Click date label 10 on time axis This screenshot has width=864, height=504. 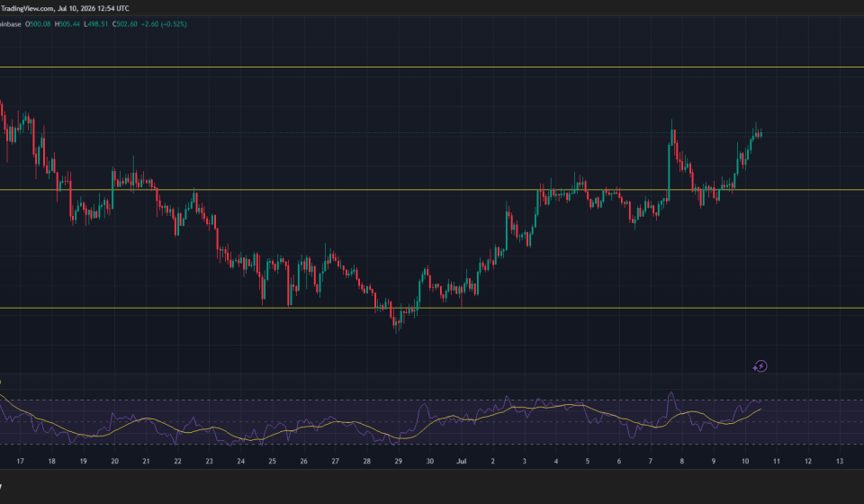point(745,462)
